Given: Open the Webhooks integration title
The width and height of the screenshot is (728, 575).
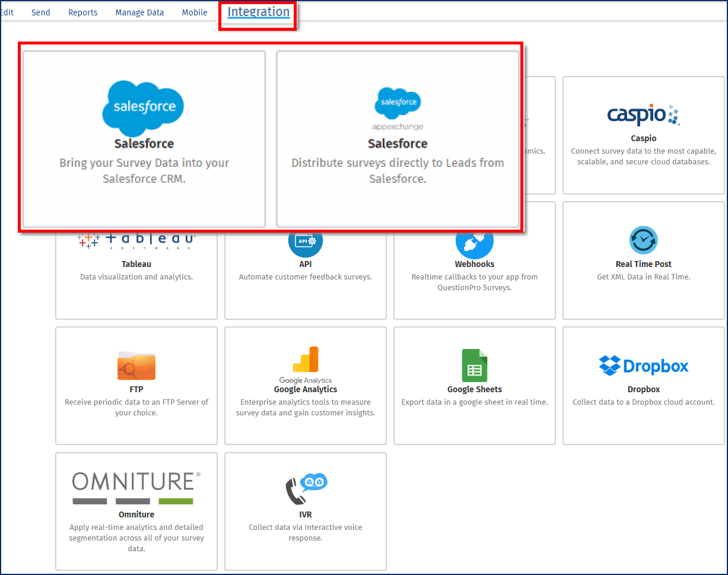Looking at the screenshot, I should [475, 264].
